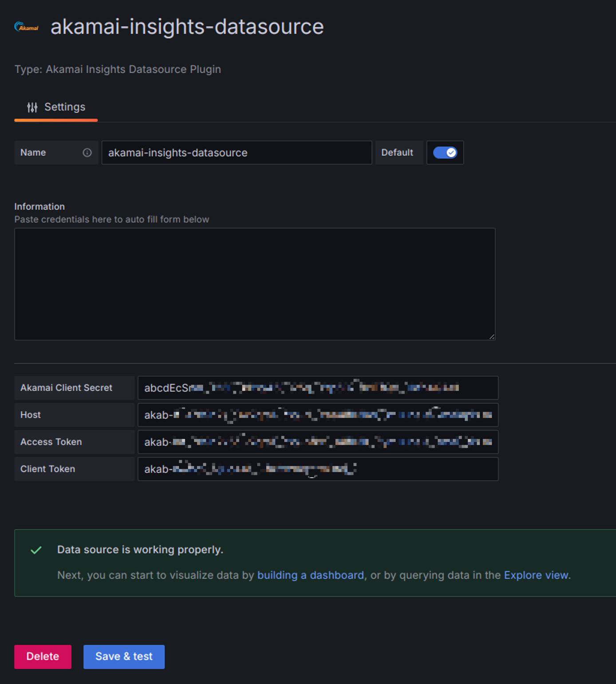Disable the Default data source toggle
Viewport: 616px width, 684px height.
[445, 153]
